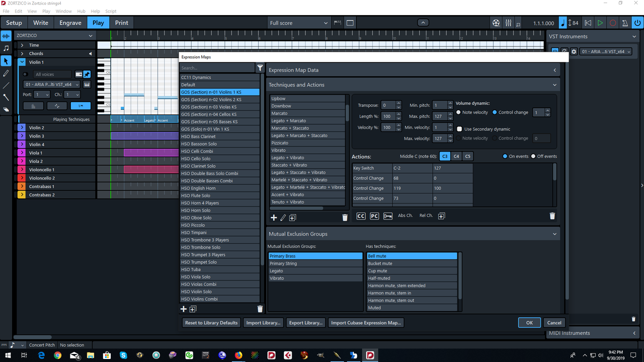Open Skype from the Windows taskbar
The width and height of the screenshot is (644, 362).
tap(123, 355)
